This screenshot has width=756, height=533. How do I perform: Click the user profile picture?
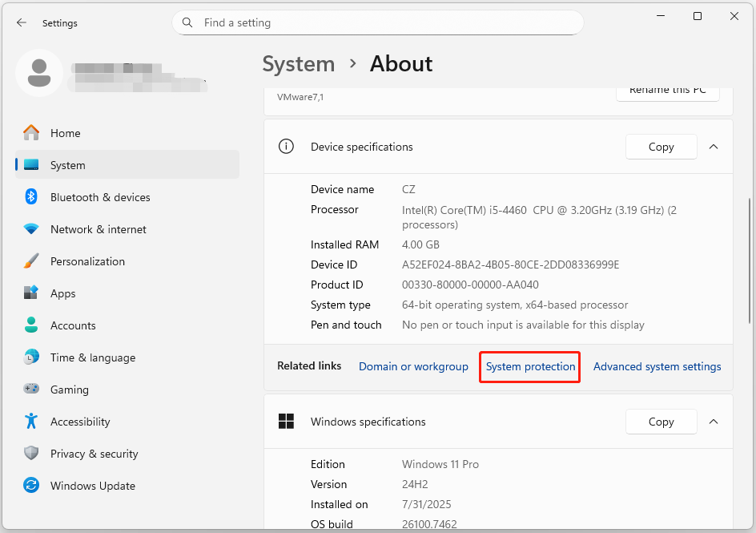click(39, 72)
